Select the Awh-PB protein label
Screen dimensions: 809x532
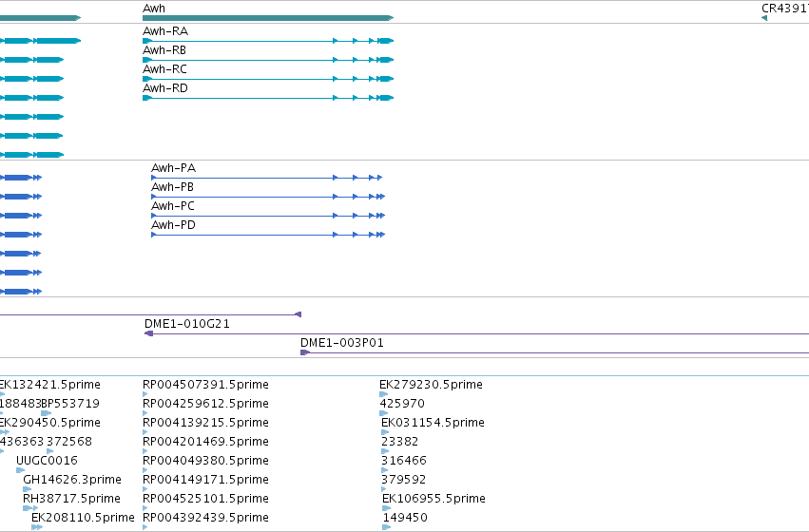click(172, 187)
